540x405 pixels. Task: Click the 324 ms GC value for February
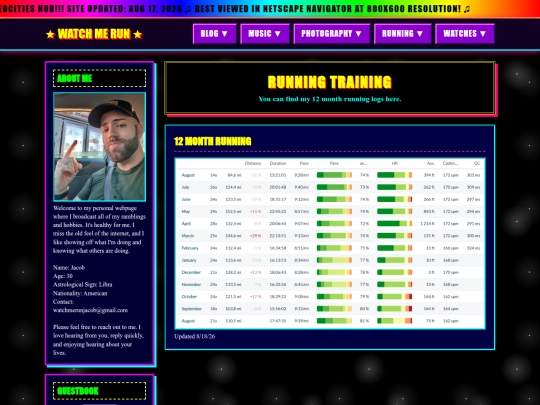[474, 248]
